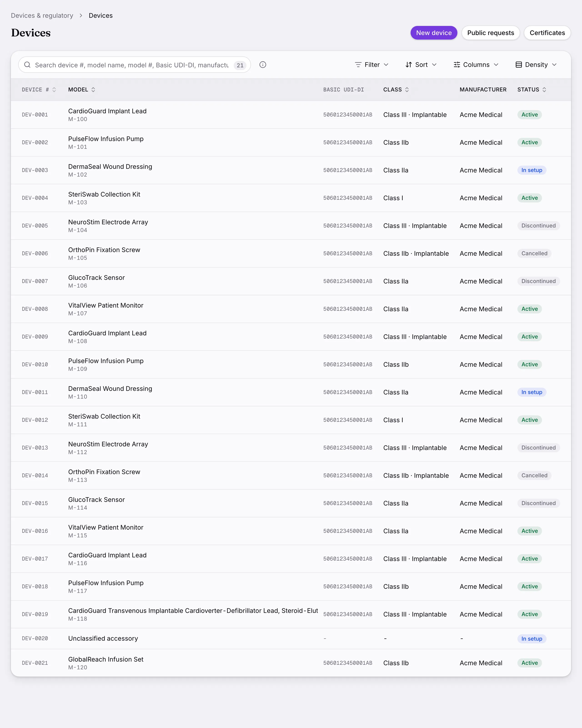
Task: Open the Sort dropdown
Action: tap(421, 65)
